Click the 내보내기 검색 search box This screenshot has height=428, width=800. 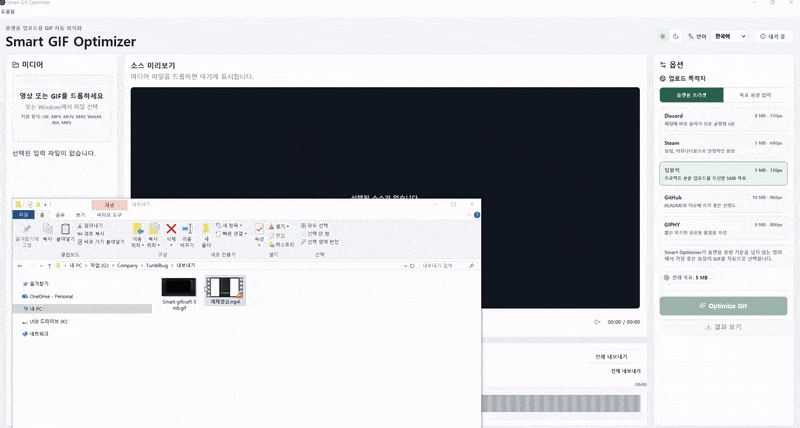(448, 266)
